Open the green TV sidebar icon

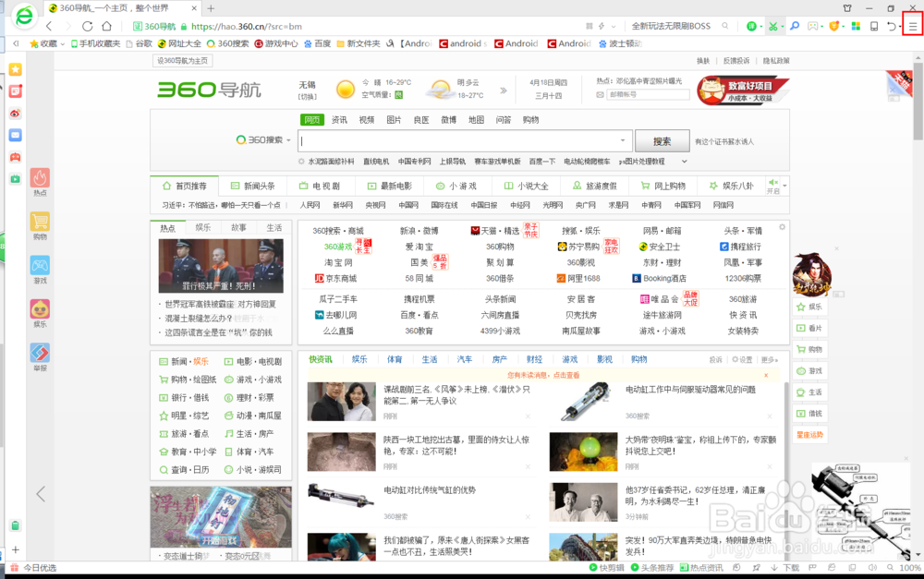pos(16,178)
